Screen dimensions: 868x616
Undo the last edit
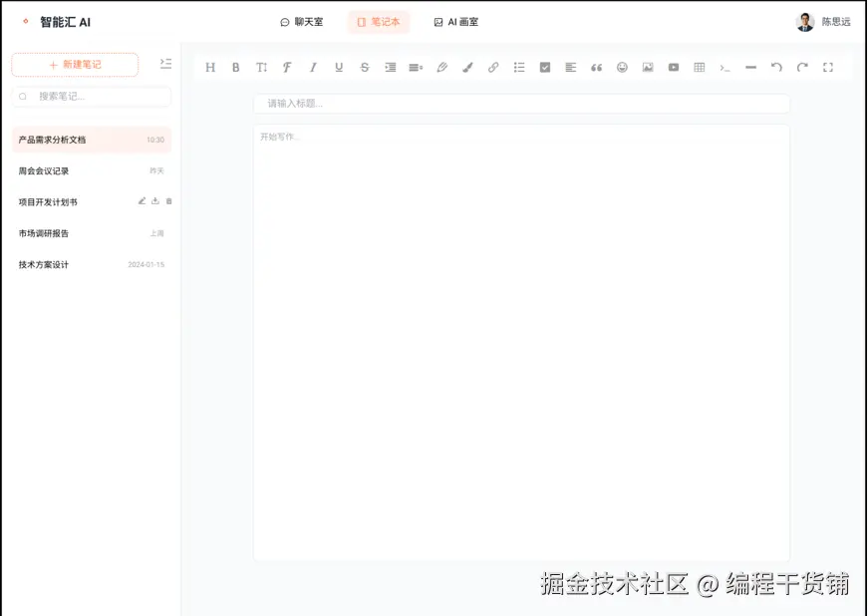coord(776,68)
